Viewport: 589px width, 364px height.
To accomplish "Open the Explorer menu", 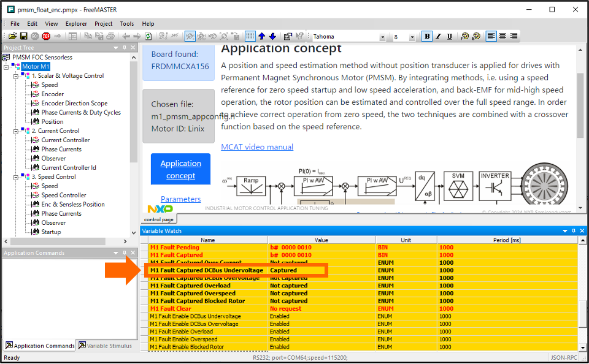I will (x=76, y=24).
